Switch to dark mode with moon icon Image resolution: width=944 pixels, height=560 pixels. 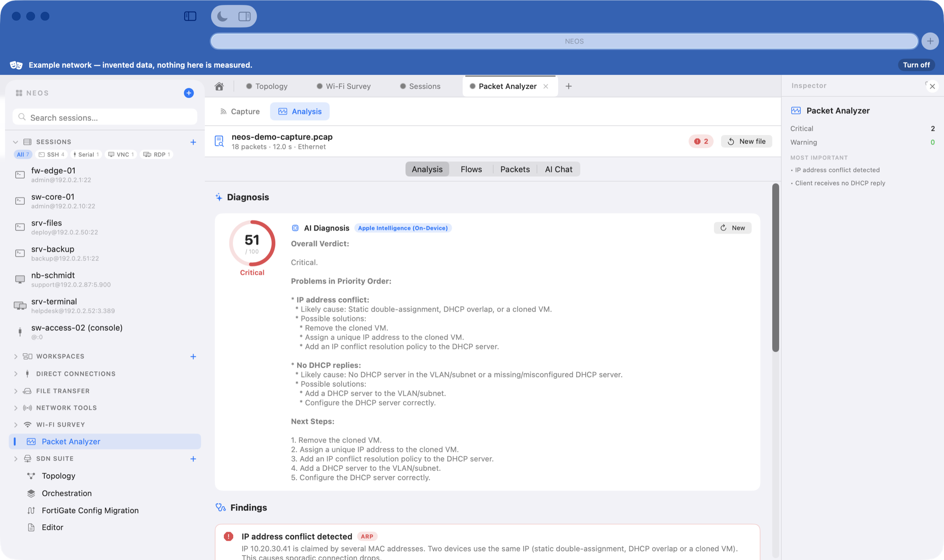[x=223, y=16]
